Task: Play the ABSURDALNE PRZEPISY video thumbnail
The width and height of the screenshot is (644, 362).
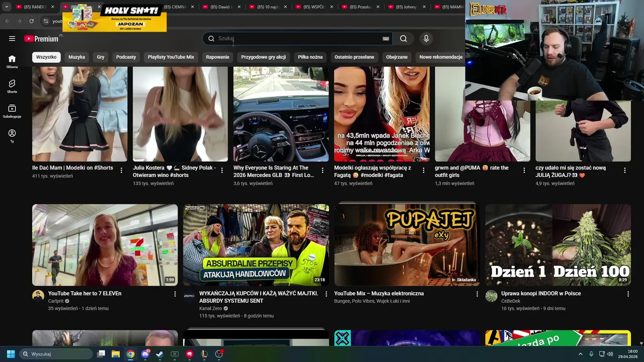Action: [x=256, y=245]
